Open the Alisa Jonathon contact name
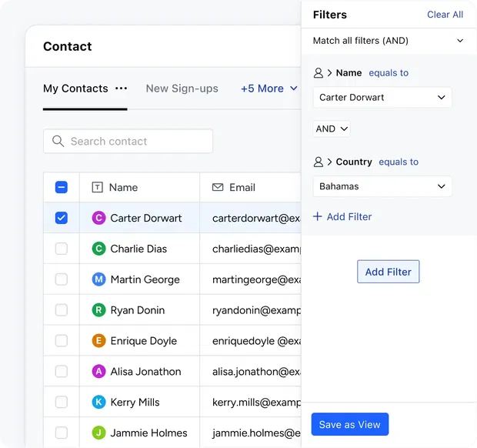The image size is (477, 448). pos(145,372)
